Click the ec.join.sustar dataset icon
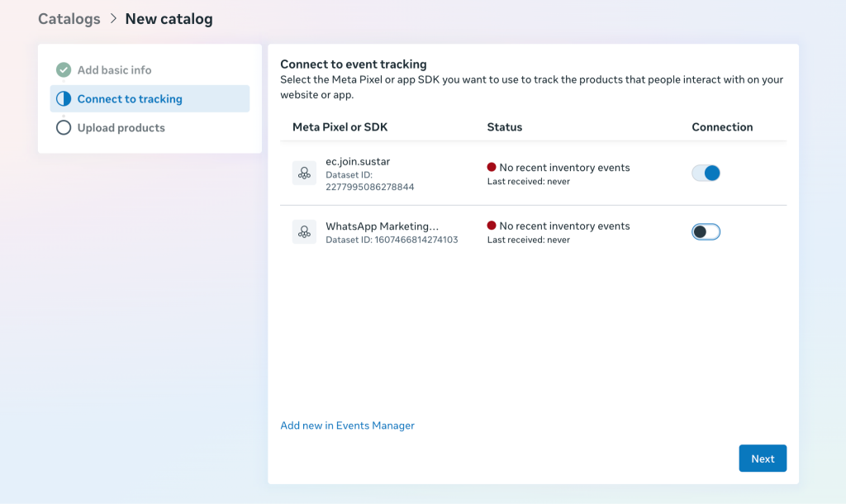 pyautogui.click(x=304, y=174)
